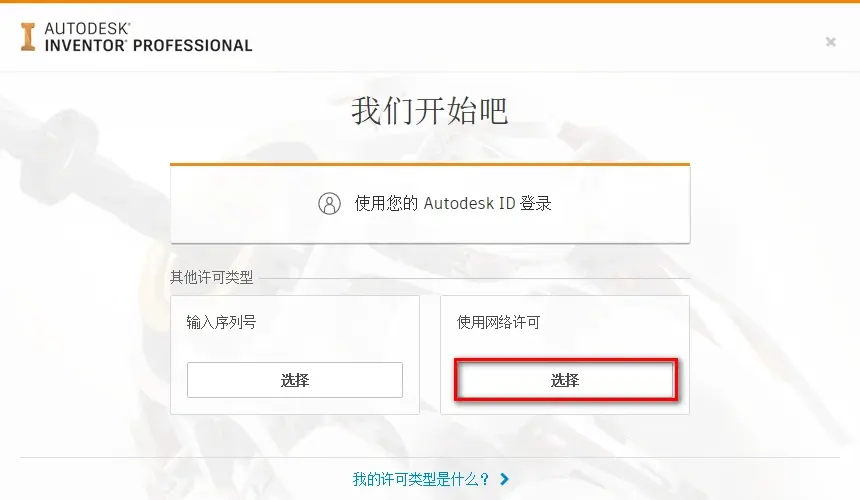Click the user profile icon beside Autodesk ID
The width and height of the screenshot is (860, 500).
click(329, 203)
